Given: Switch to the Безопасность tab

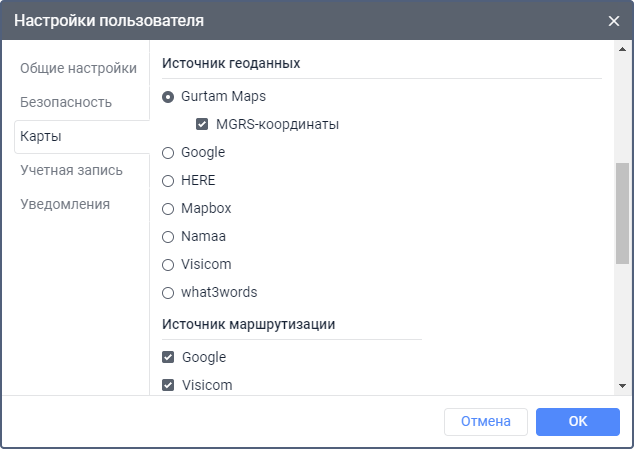Looking at the screenshot, I should point(66,102).
